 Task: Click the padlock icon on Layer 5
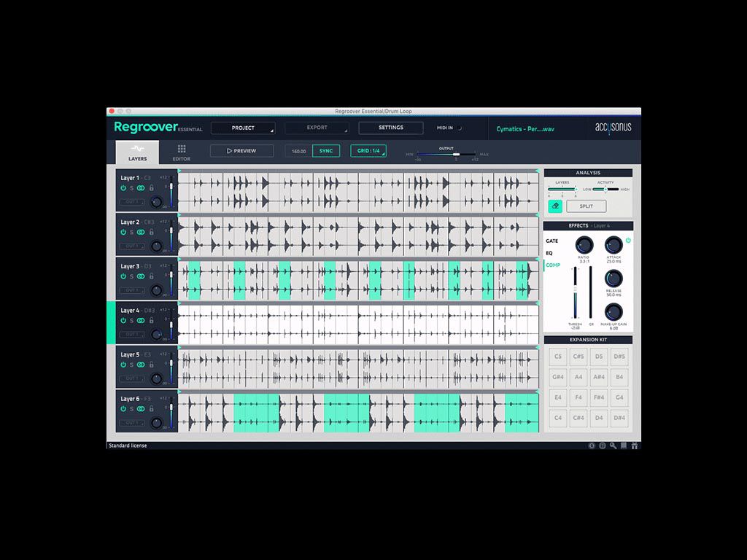click(152, 365)
